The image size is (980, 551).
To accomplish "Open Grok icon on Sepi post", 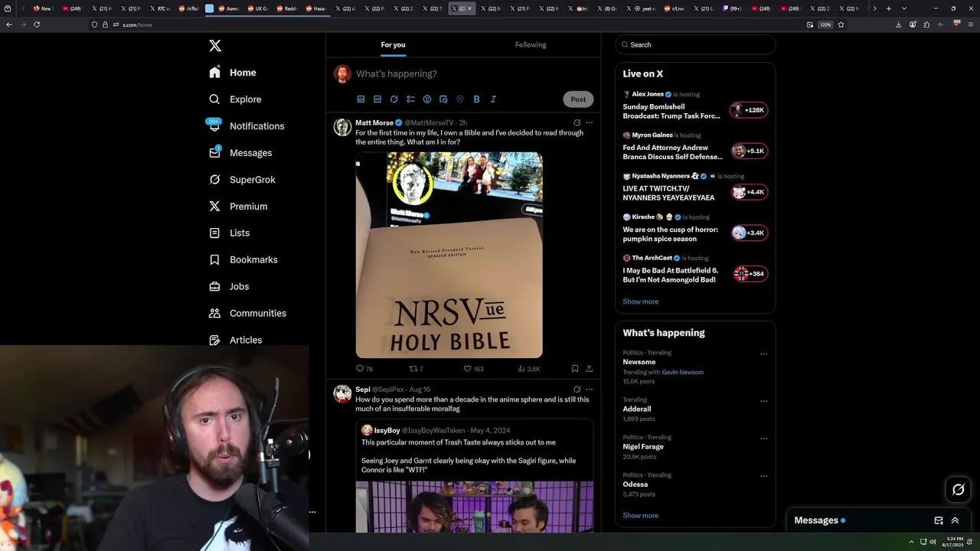I will tap(577, 390).
